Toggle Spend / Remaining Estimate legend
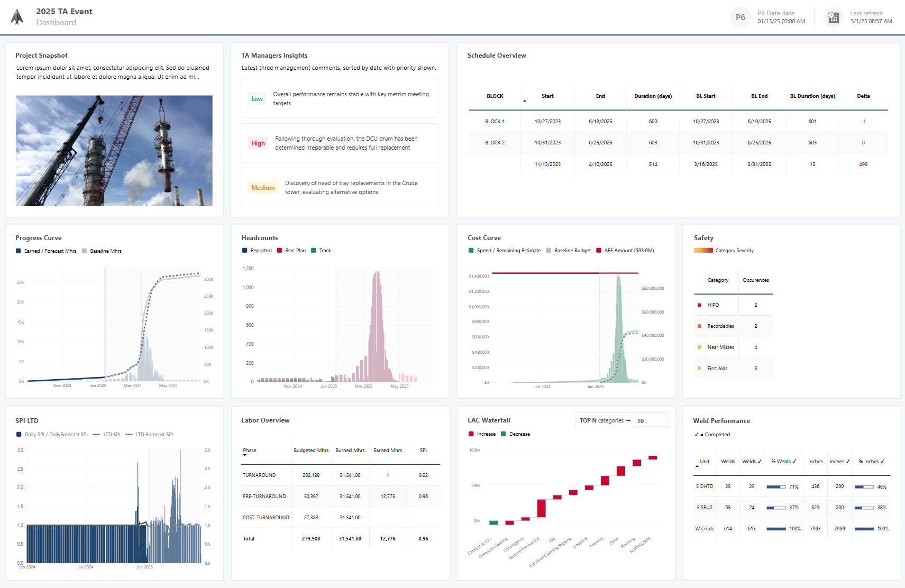 (x=505, y=251)
